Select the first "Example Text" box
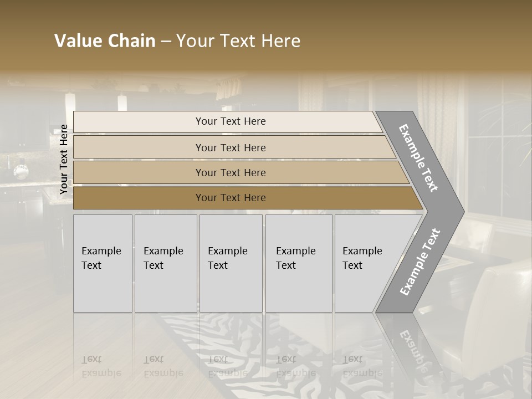Image resolution: width=532 pixels, height=399 pixels. tap(103, 263)
